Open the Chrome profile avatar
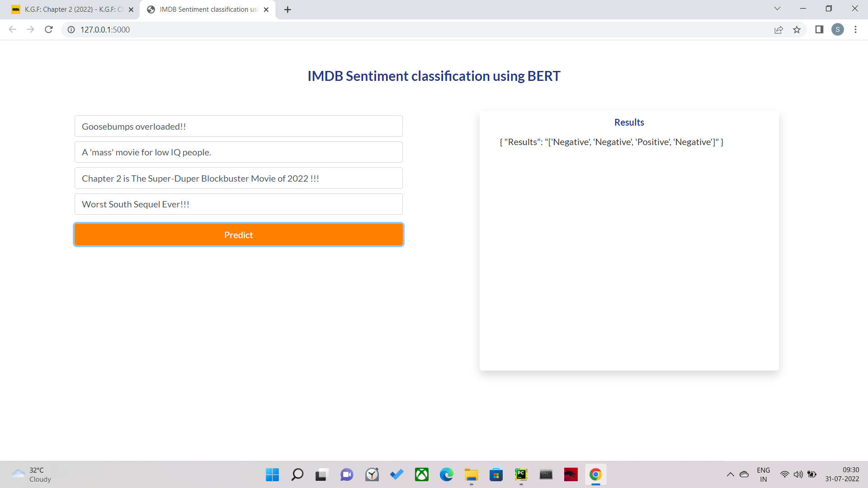The width and height of the screenshot is (868, 488). click(x=837, y=29)
